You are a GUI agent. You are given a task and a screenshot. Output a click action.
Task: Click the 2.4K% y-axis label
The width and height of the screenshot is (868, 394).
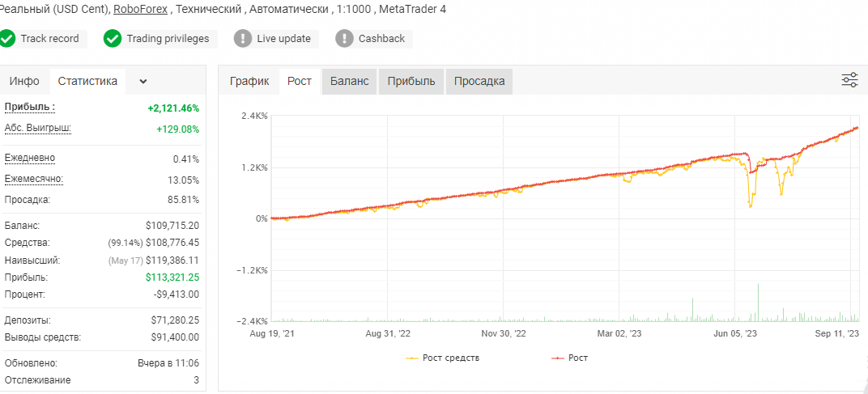coord(254,117)
